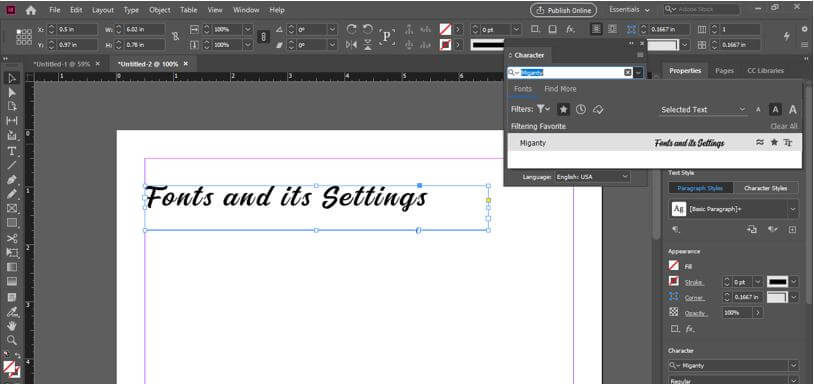Toggle the favorites star filter
Image resolution: width=814 pixels, height=384 pixels.
tap(563, 109)
